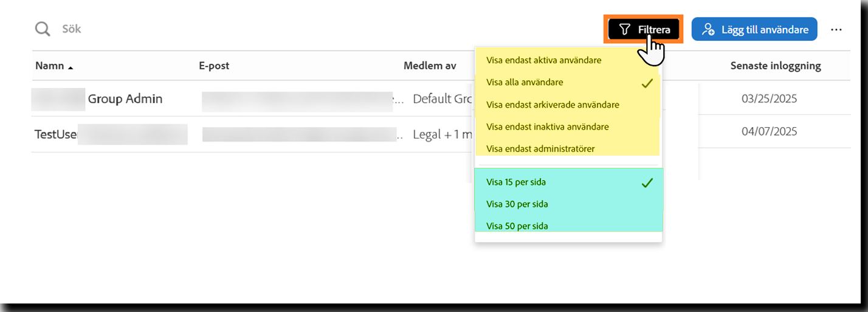Select Visa endast arkiverade användare
The image size is (868, 312).
point(553,105)
